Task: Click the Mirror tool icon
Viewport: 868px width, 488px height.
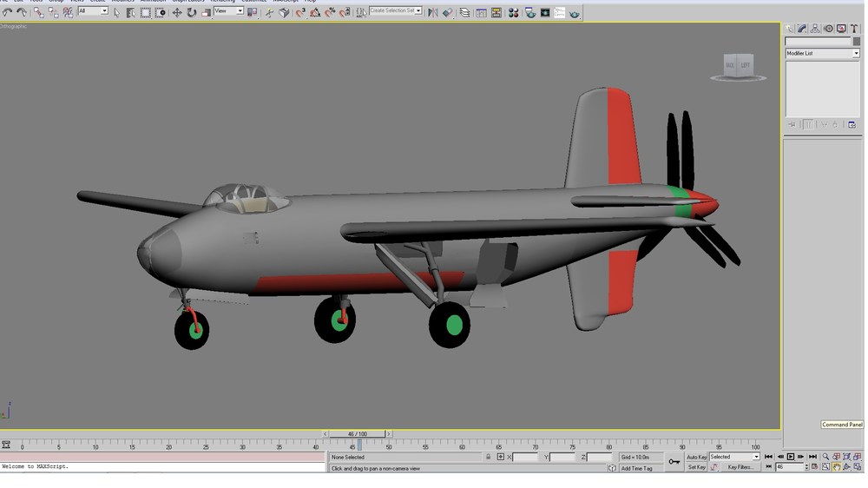Action: pos(432,13)
